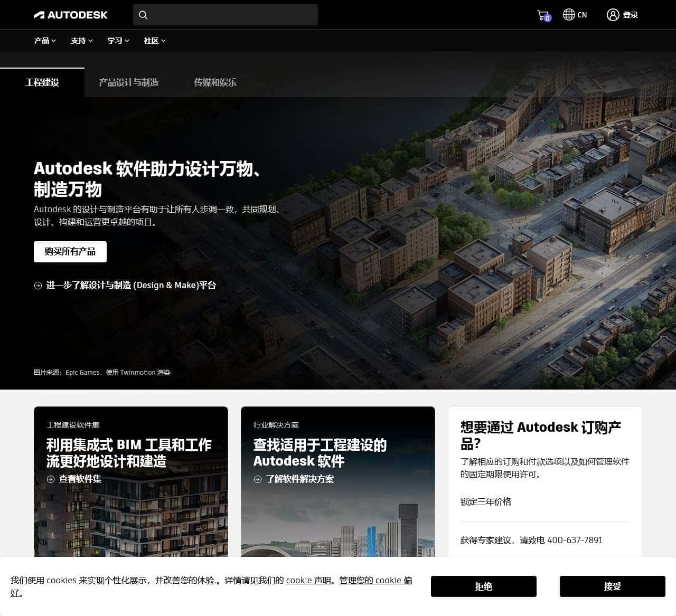Click arrow icon beside 进一步了解设计与制造

tap(38, 286)
